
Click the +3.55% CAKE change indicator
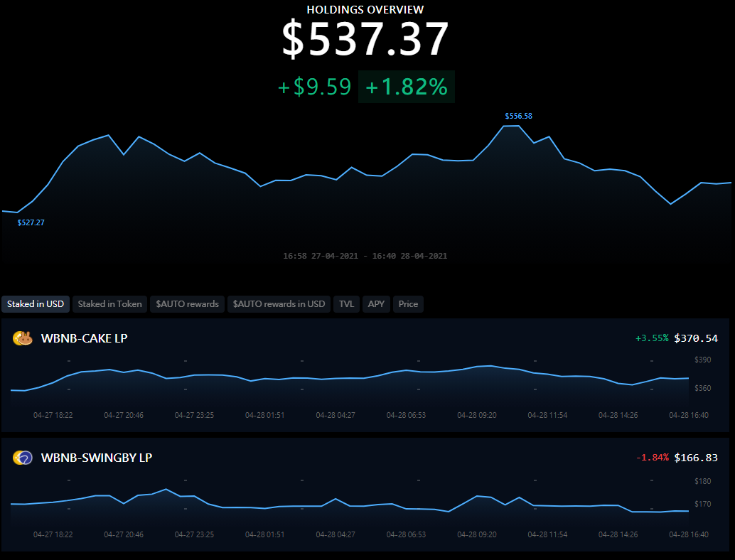[x=652, y=338]
